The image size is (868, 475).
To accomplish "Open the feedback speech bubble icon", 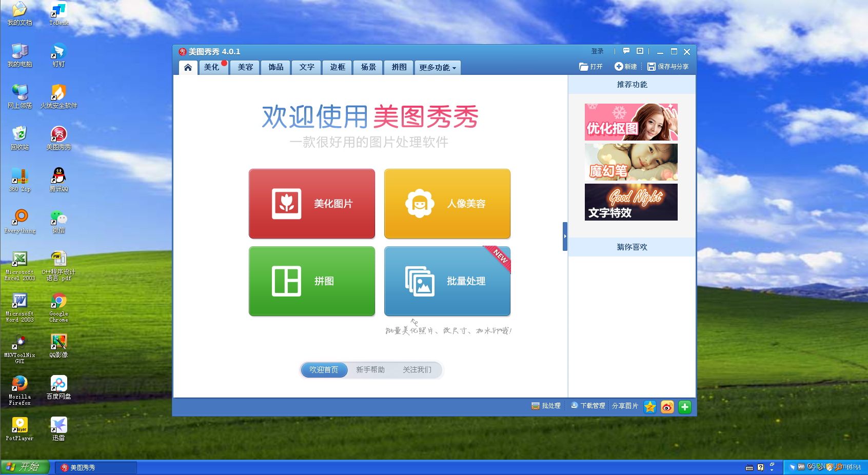I will coord(626,51).
